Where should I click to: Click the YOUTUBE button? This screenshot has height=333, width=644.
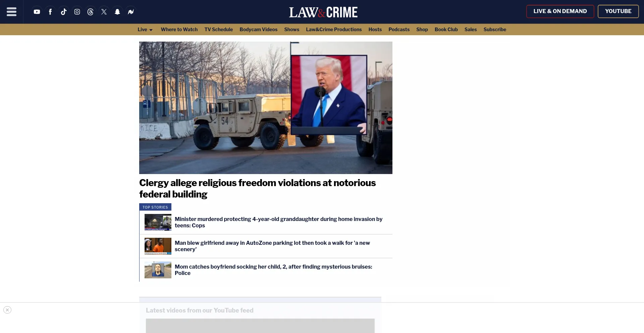pos(618,11)
